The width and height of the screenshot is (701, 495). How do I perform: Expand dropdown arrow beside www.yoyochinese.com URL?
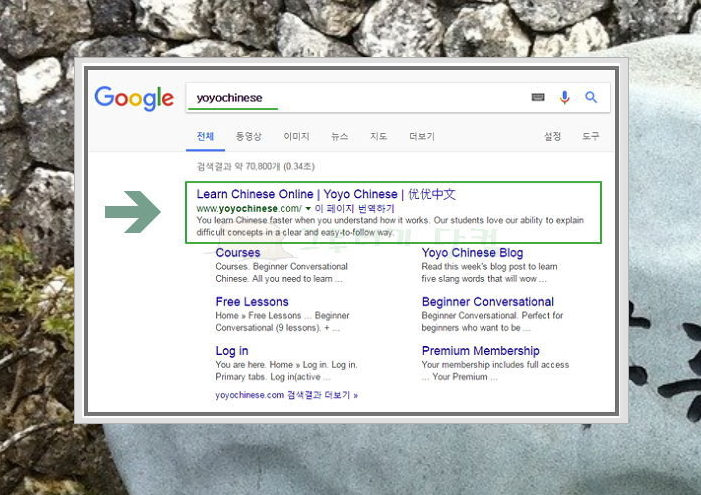[x=308, y=209]
